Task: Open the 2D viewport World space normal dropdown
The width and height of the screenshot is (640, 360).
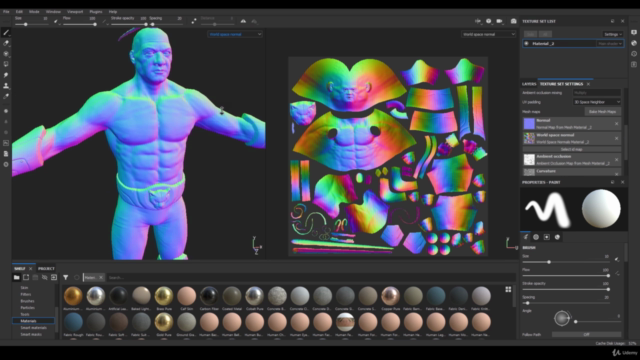Action: coord(489,34)
